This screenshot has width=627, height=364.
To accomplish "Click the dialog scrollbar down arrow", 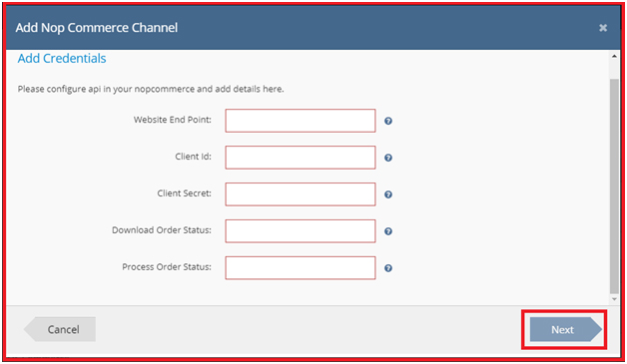I will pyautogui.click(x=614, y=299).
